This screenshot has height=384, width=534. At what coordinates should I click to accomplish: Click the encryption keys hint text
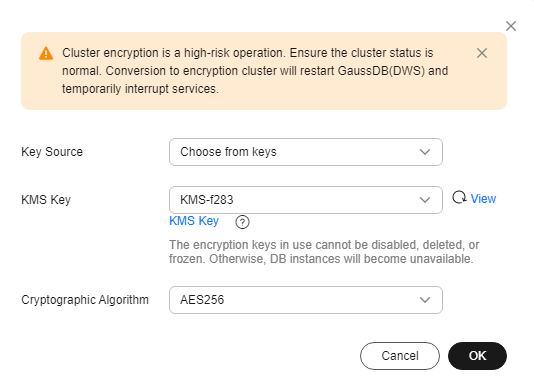coord(324,252)
